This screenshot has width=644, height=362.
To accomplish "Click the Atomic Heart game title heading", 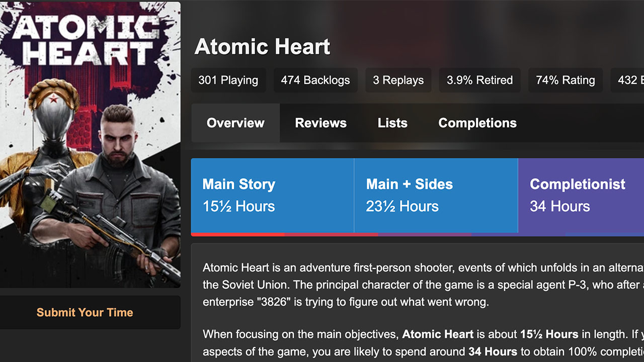I will (x=262, y=47).
